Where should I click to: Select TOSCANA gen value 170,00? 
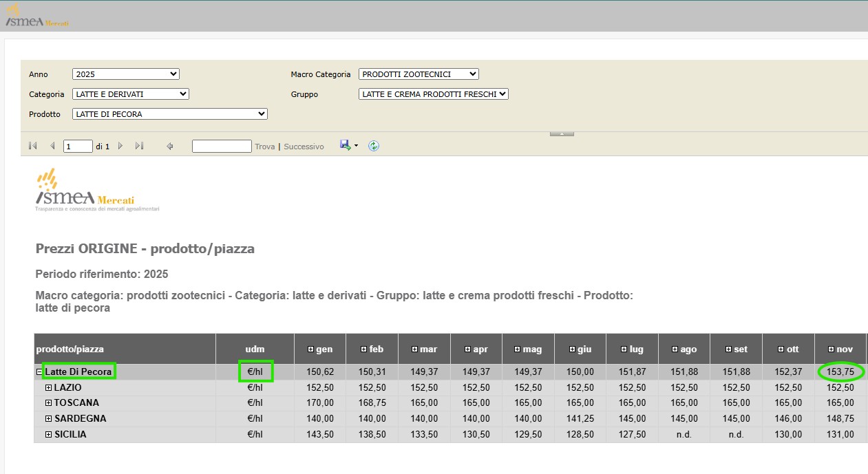[320, 403]
